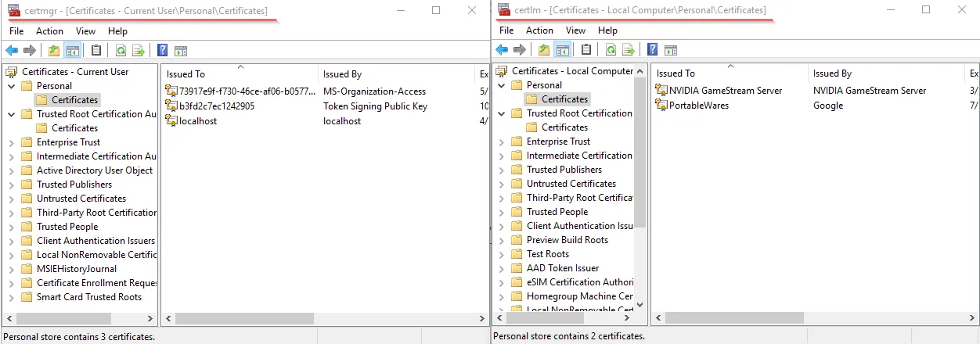
Task: Select the NVIDIA GameStream Server certificate icon
Action: pyautogui.click(x=662, y=91)
